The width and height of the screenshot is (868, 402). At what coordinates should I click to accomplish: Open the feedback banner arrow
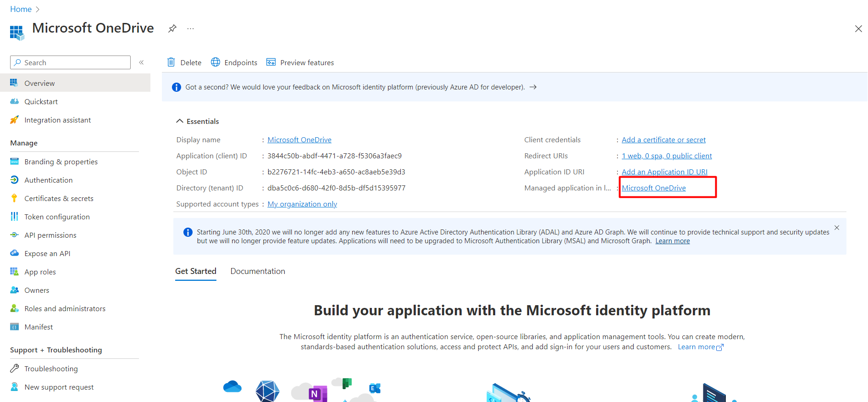click(533, 87)
